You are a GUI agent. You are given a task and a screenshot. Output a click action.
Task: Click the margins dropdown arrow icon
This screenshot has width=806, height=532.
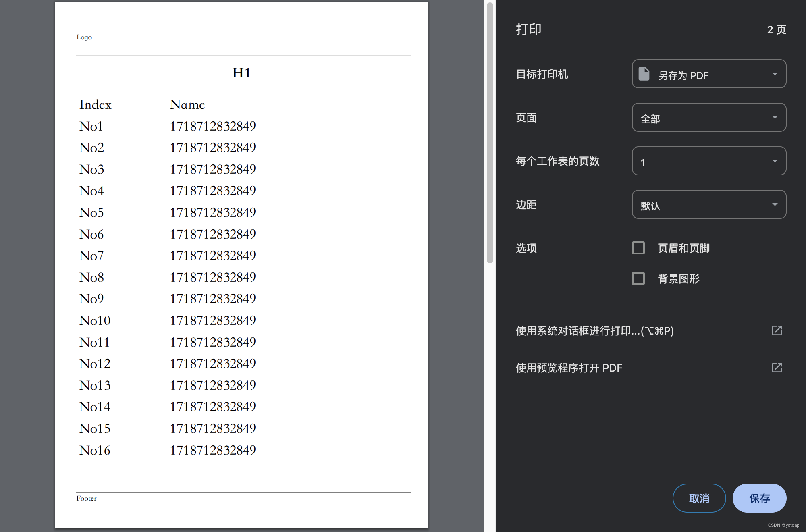(x=775, y=204)
